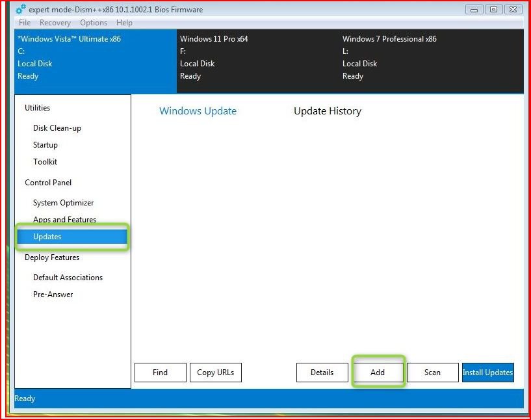Viewport: 531px width, 420px height.
Task: Maximize the Dism++ window
Action: coord(494,10)
